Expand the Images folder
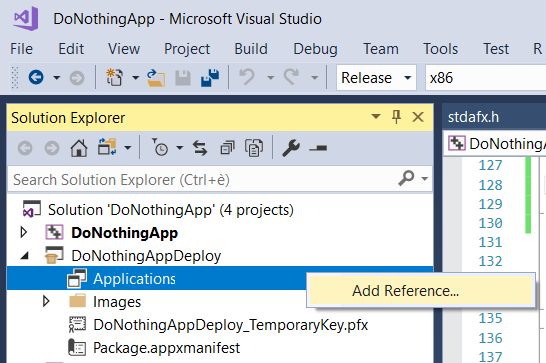 point(46,301)
